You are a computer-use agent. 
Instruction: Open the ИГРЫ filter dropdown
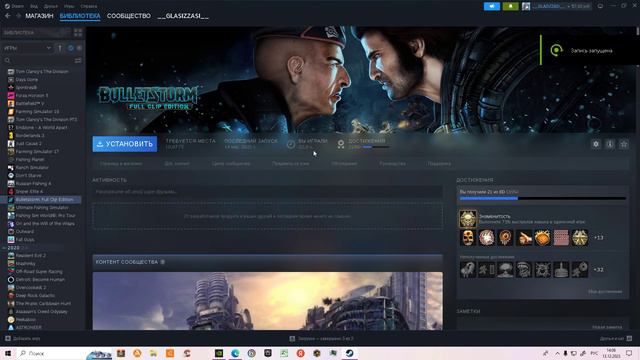point(27,48)
